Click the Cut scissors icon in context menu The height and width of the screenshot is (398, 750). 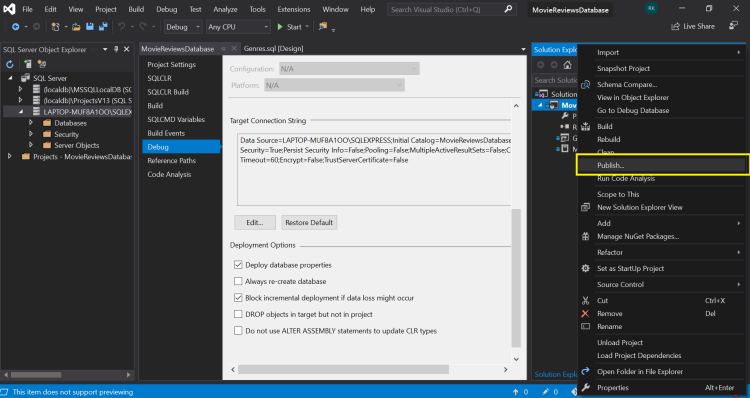click(585, 300)
